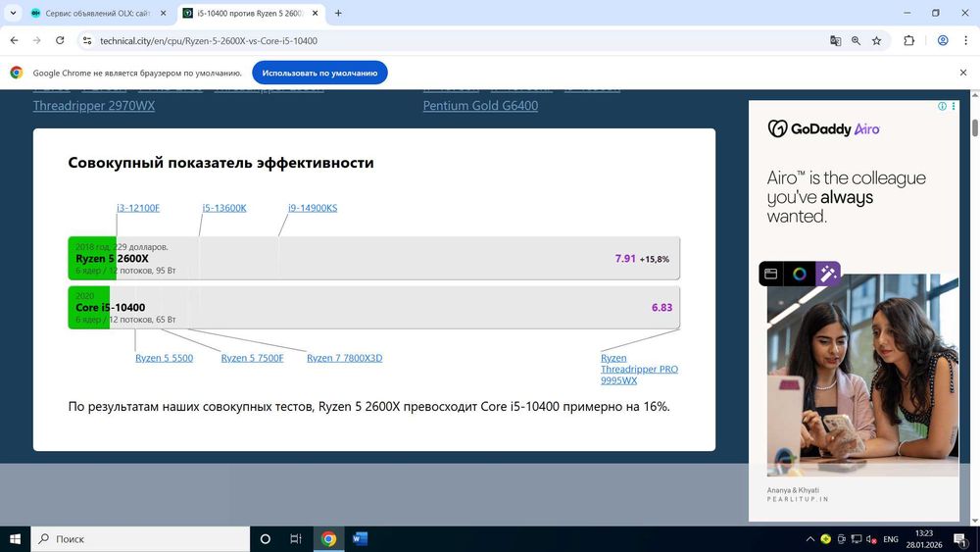Click the 7.91 score value
Image resolution: width=980 pixels, height=552 pixels.
pos(625,258)
